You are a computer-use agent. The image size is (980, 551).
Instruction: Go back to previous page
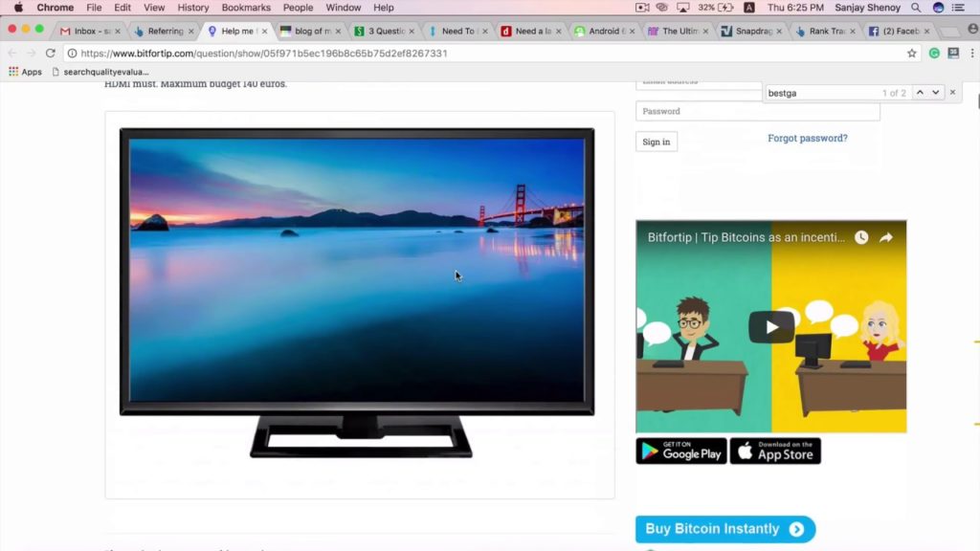click(12, 54)
